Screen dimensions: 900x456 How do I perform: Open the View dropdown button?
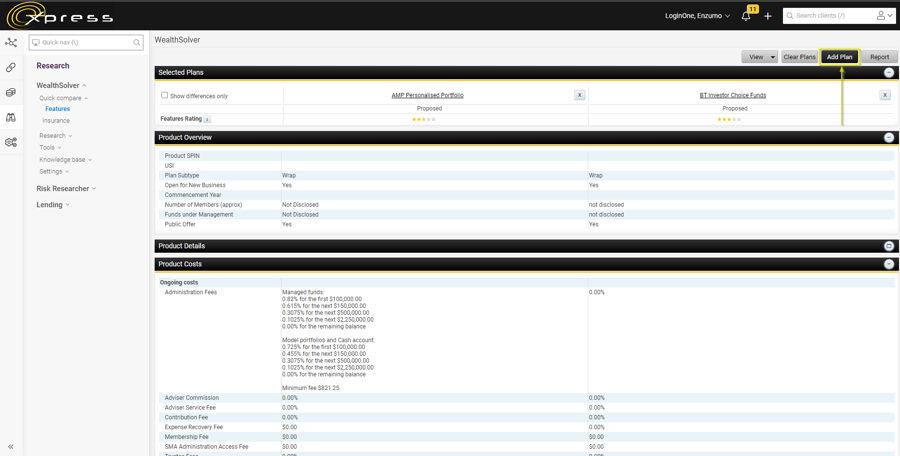click(759, 57)
